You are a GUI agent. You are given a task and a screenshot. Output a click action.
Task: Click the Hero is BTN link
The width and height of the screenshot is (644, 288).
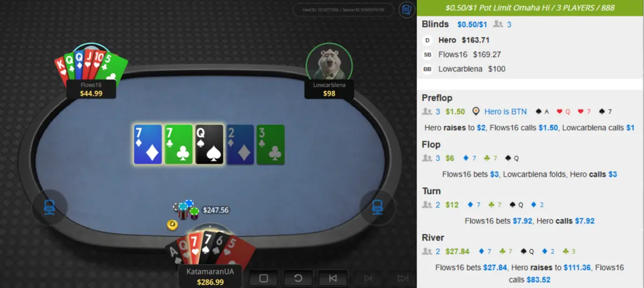(x=500, y=112)
